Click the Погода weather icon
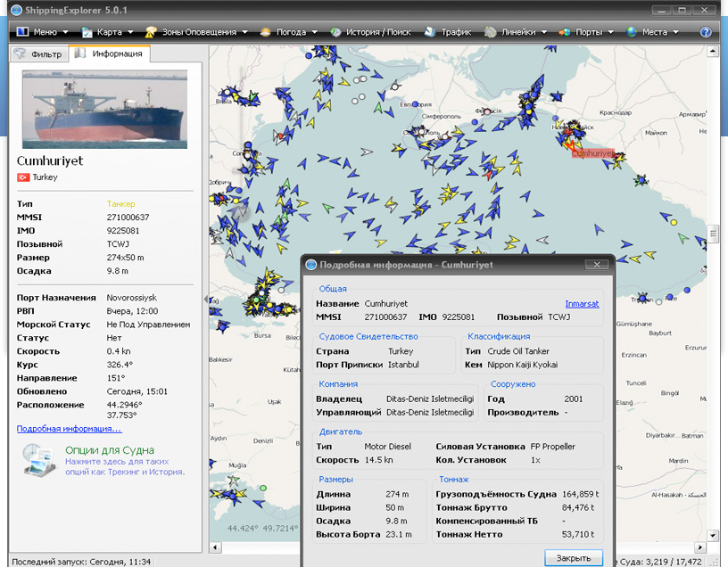Image resolution: width=728 pixels, height=567 pixels. coord(265,32)
